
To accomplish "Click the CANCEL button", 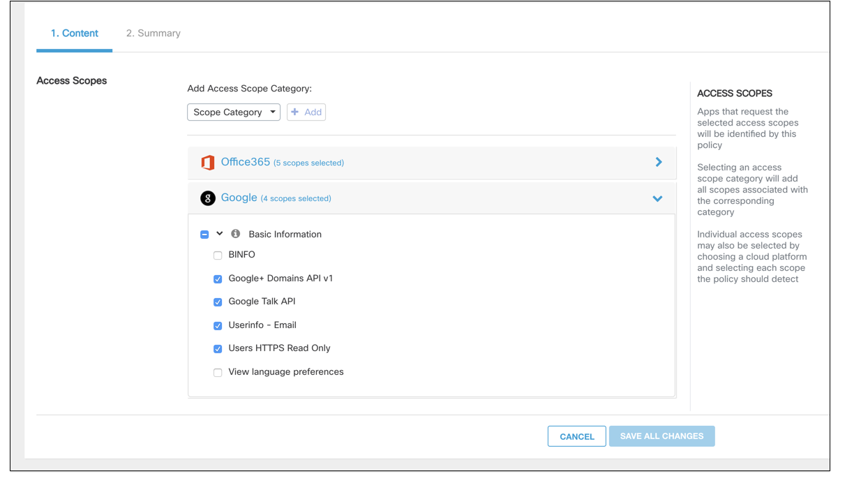I will [577, 436].
